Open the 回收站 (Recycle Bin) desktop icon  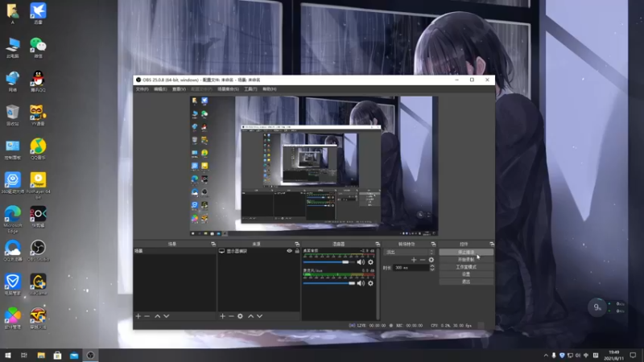[x=13, y=115]
